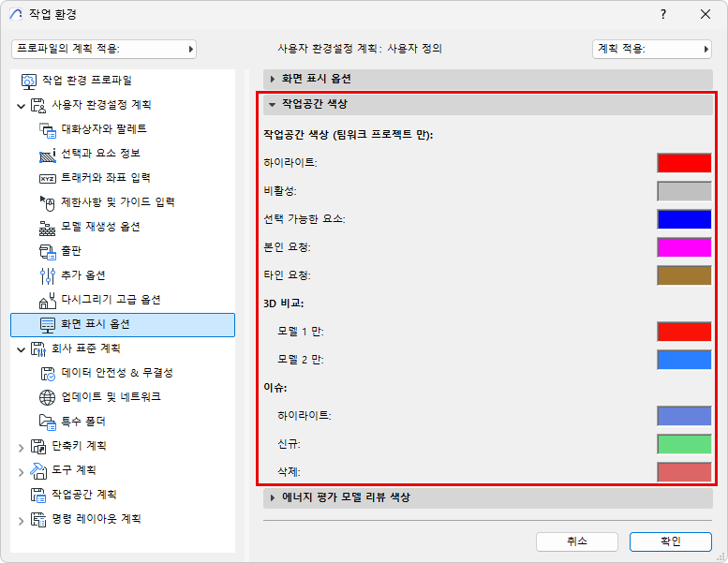Image resolution: width=728 pixels, height=563 pixels.
Task: Collapse the 작업공간 색상 panel
Action: [x=487, y=104]
